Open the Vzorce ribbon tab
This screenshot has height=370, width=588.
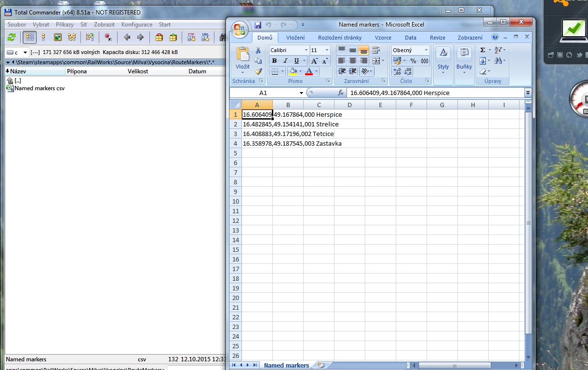[x=383, y=38]
